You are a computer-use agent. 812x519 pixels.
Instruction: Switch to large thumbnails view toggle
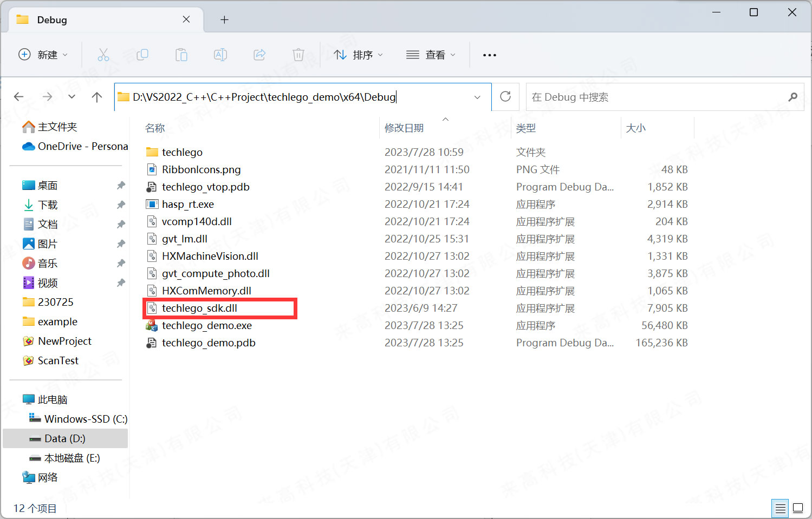[798, 508]
